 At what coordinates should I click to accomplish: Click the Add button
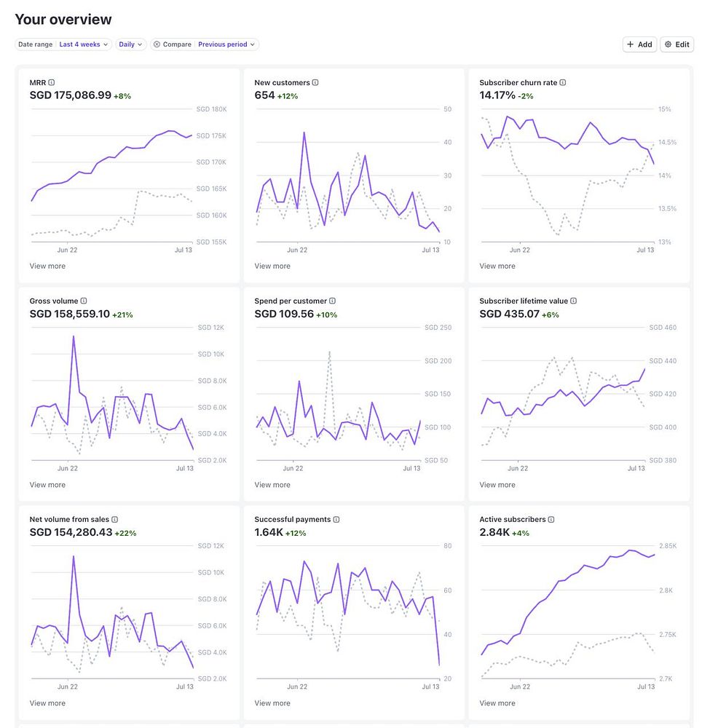click(x=639, y=44)
